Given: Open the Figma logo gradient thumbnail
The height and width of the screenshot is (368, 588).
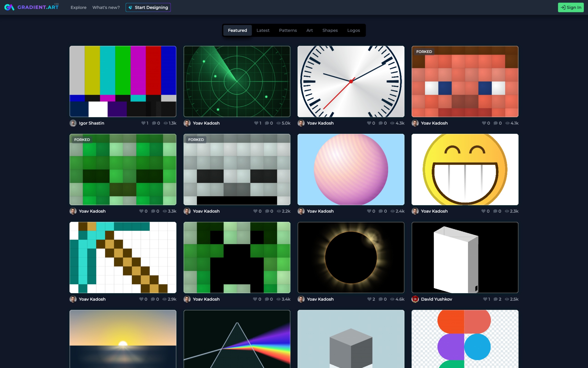Looking at the screenshot, I should 465,339.
